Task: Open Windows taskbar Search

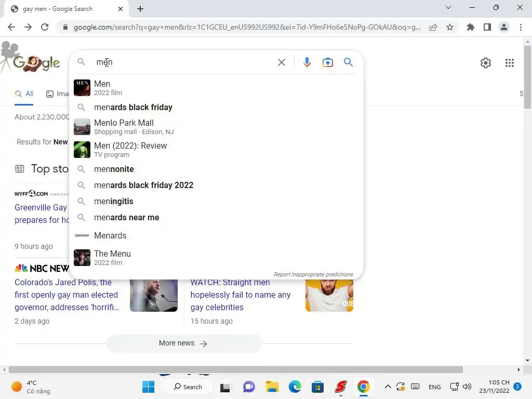Action: 188,387
